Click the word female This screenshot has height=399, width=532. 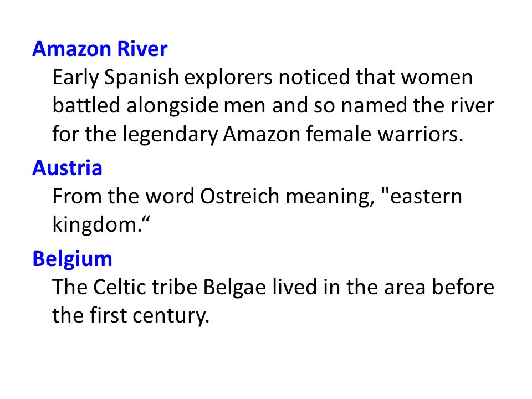(339, 134)
